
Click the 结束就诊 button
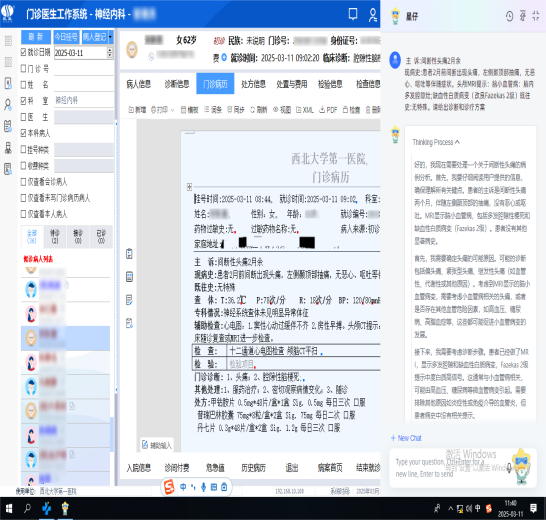(x=368, y=468)
